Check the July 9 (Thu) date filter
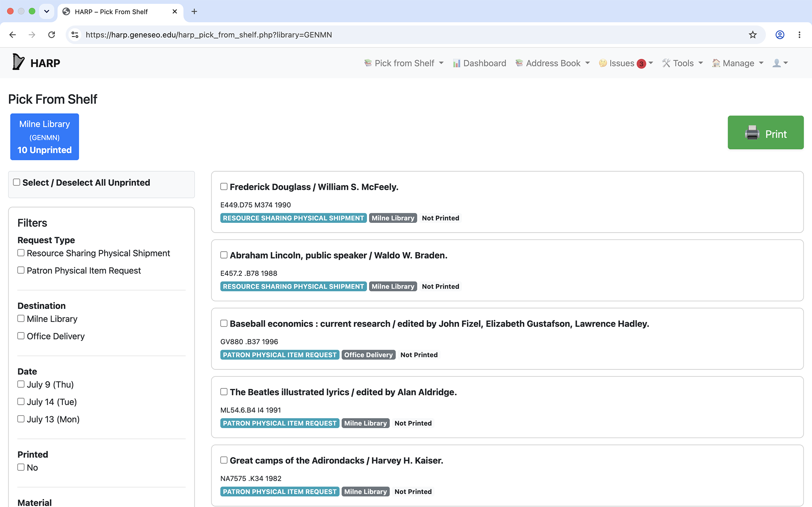 pyautogui.click(x=21, y=384)
